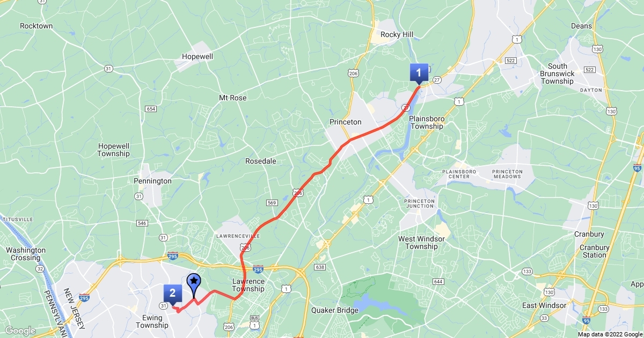Click the blue marker numbered 2
This screenshot has height=338, width=644.
(172, 294)
